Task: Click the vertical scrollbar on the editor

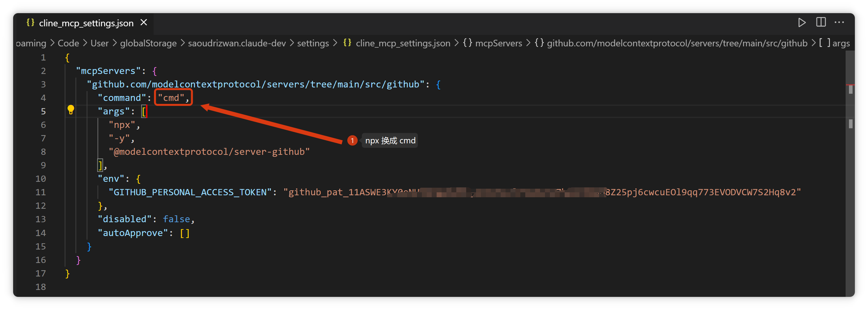Action: pyautogui.click(x=850, y=169)
